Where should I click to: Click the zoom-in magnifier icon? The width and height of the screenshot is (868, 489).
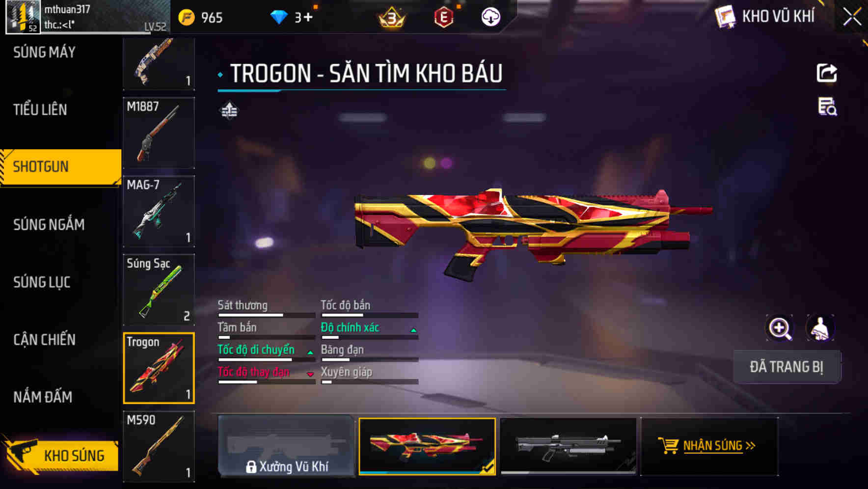[780, 328]
